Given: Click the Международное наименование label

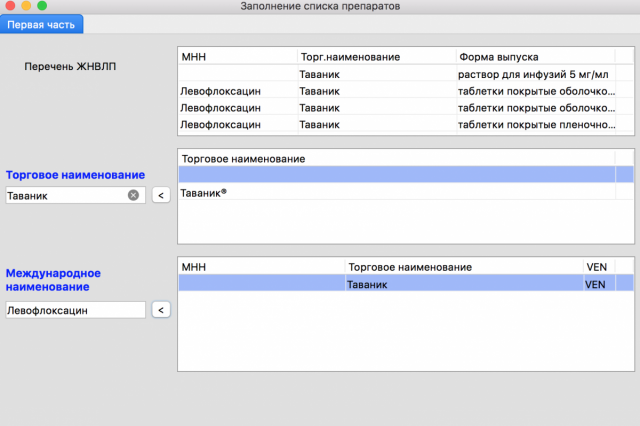Looking at the screenshot, I should (x=53, y=280).
